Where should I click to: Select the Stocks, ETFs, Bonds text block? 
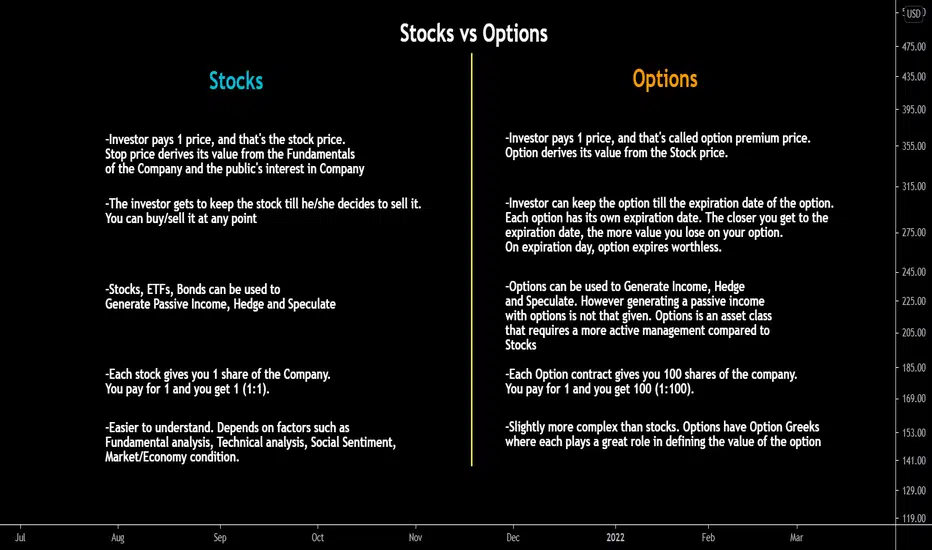click(x=220, y=297)
